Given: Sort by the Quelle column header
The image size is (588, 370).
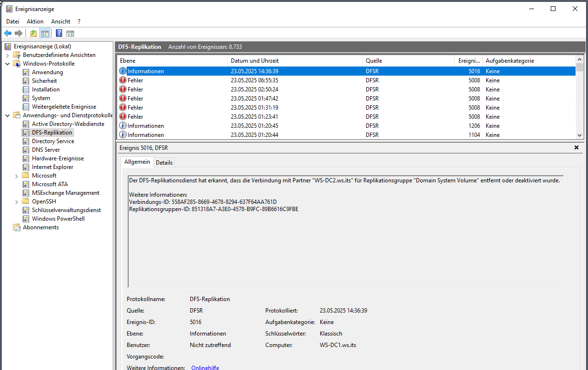Looking at the screenshot, I should 409,61.
